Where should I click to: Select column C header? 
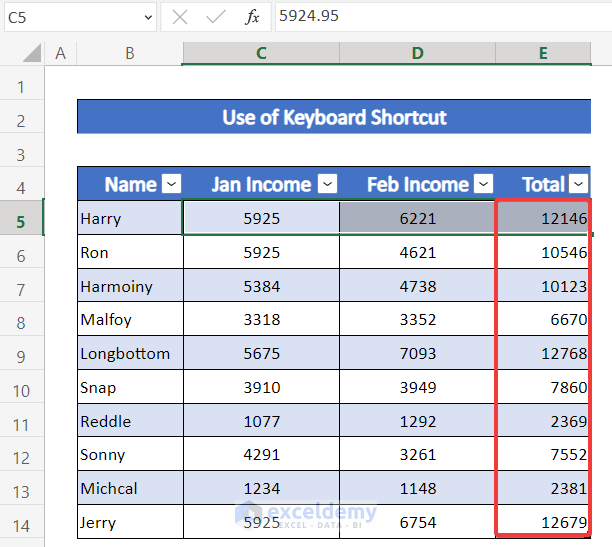click(261, 54)
